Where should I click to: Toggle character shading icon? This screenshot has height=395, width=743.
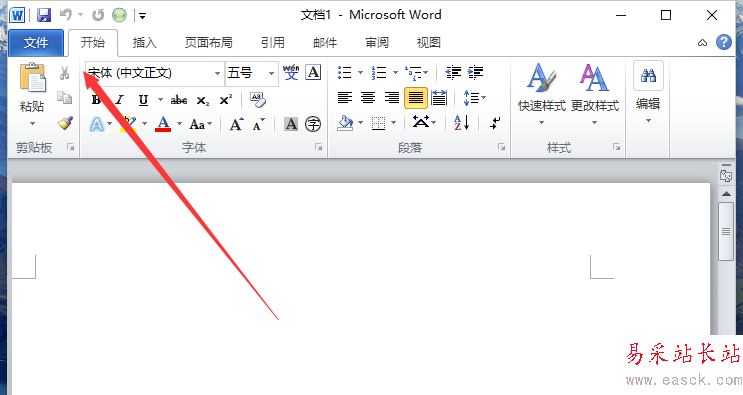click(290, 124)
